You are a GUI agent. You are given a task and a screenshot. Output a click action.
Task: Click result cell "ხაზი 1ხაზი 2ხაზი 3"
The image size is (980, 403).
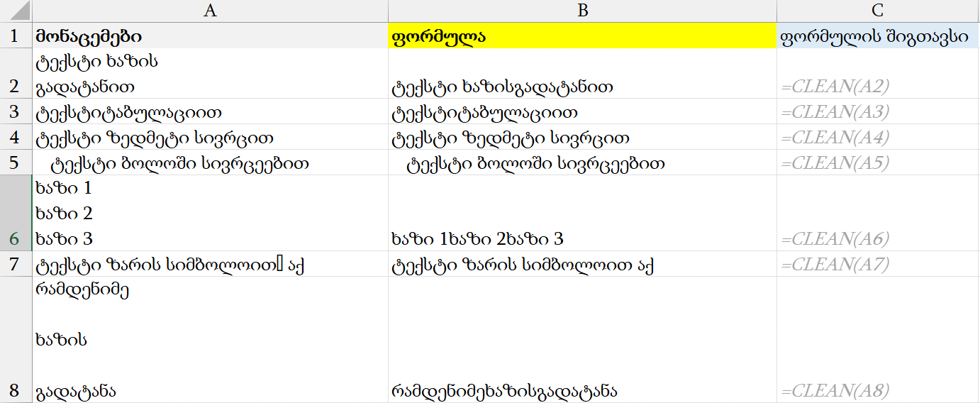tap(582, 238)
